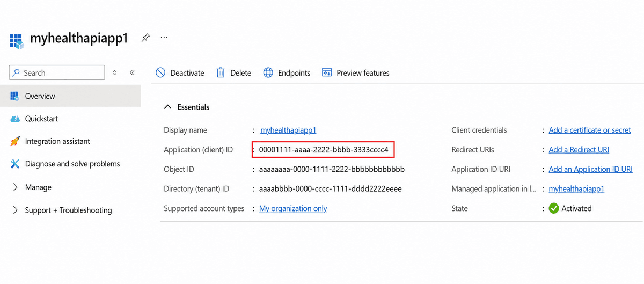Click the Endpoints globe icon
This screenshot has height=284, width=644.
point(268,72)
